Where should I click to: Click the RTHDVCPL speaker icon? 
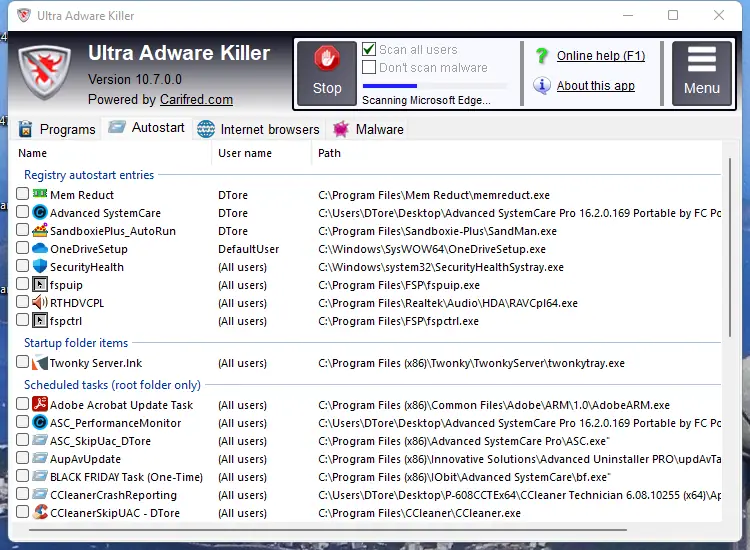point(40,302)
